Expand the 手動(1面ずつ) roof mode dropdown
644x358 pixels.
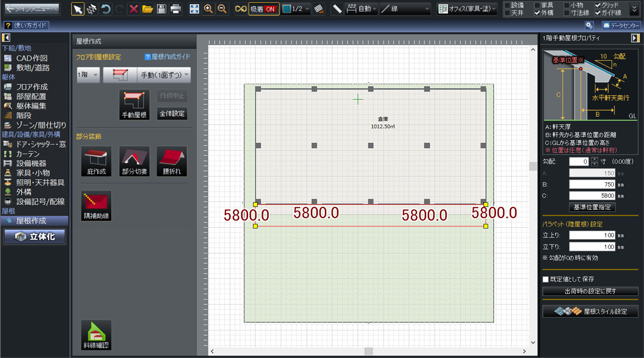(164, 75)
